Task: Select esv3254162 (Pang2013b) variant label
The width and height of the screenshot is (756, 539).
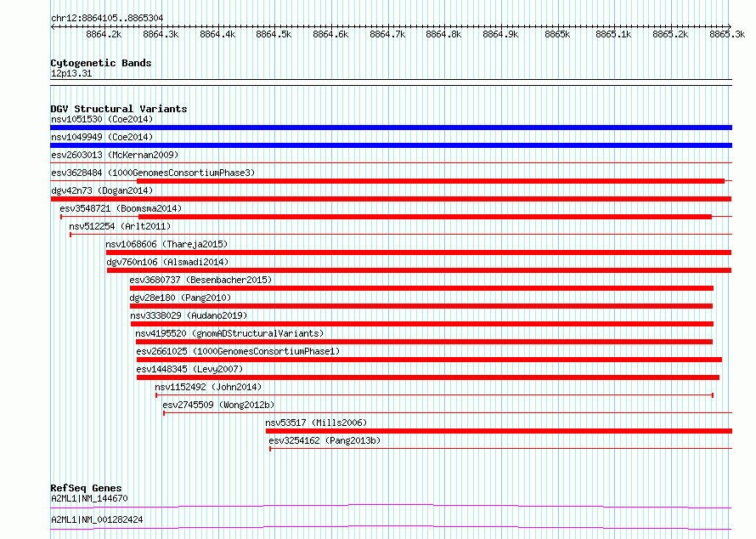Action: (x=324, y=440)
